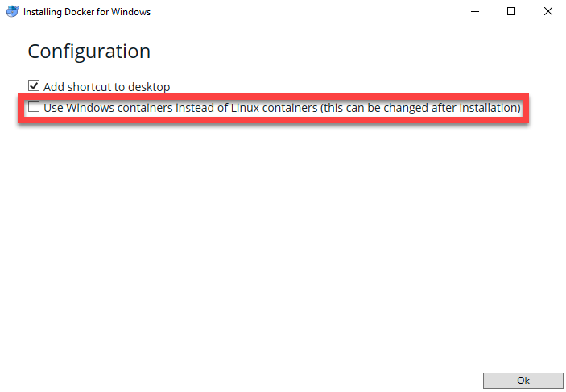The image size is (566, 392).
Task: Click the 'Installing Docker for Windows' title text
Action: [87, 12]
